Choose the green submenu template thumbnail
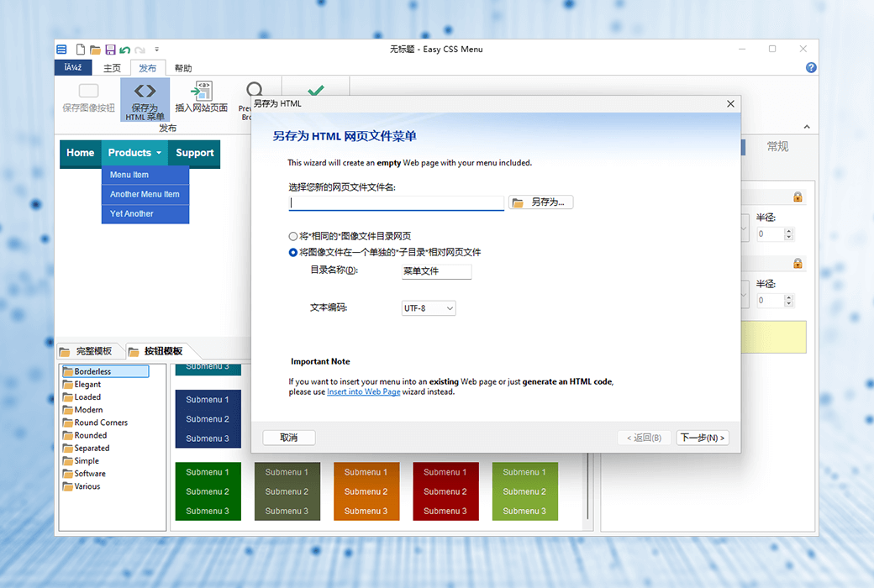This screenshot has width=874, height=588. point(208,491)
